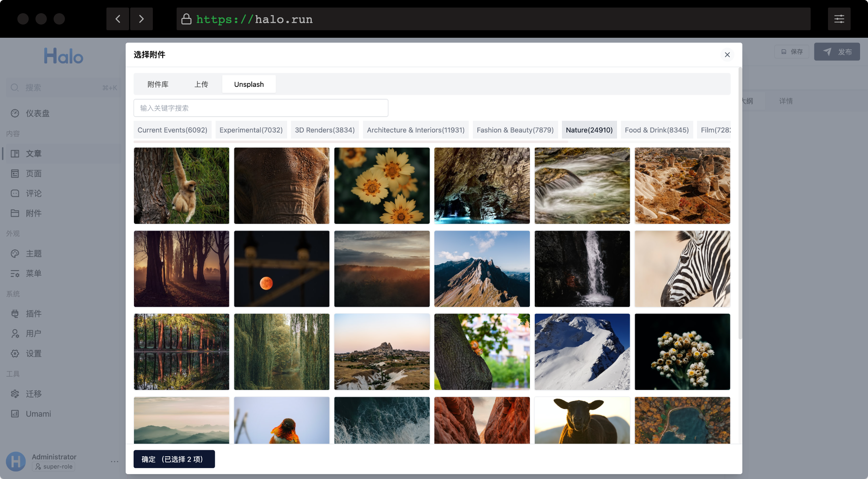The image size is (868, 479).
Task: Switch to the 附件库 tab
Action: 158,84
